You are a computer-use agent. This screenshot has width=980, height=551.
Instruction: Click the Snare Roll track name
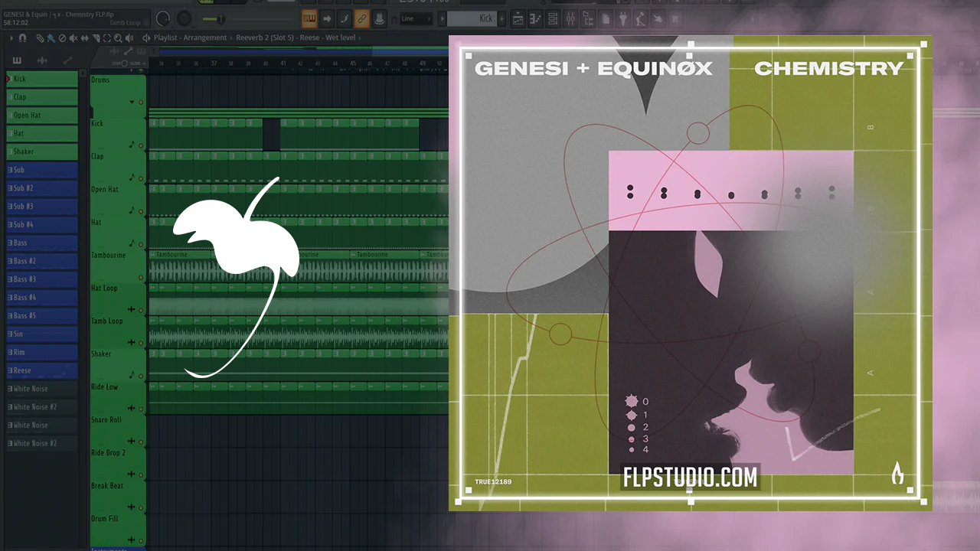(106, 420)
